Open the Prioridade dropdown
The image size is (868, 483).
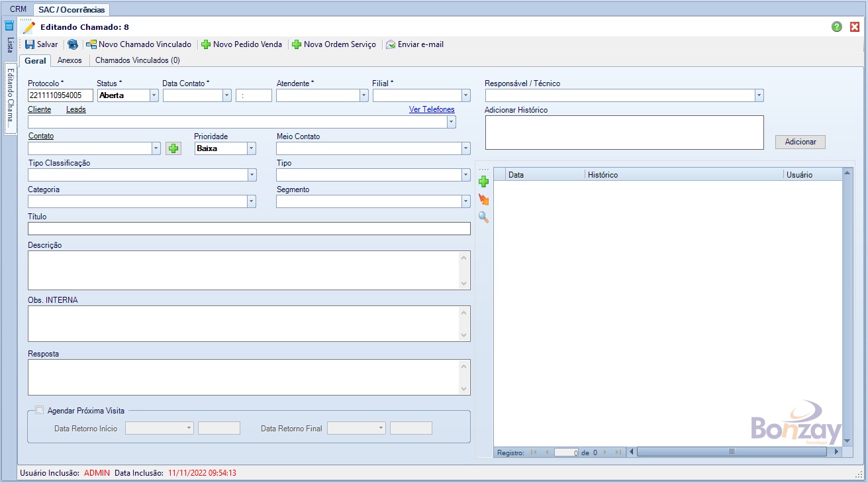252,148
